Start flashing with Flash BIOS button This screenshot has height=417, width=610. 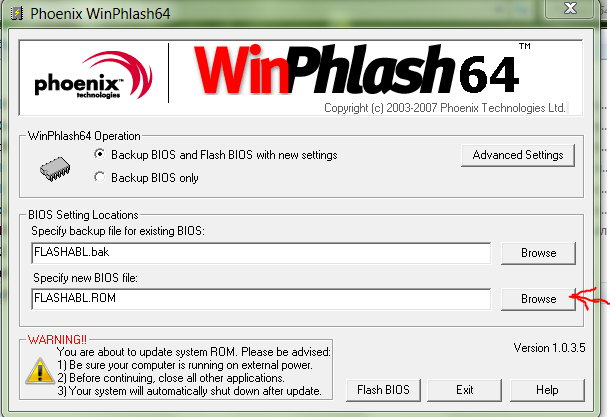pyautogui.click(x=383, y=390)
